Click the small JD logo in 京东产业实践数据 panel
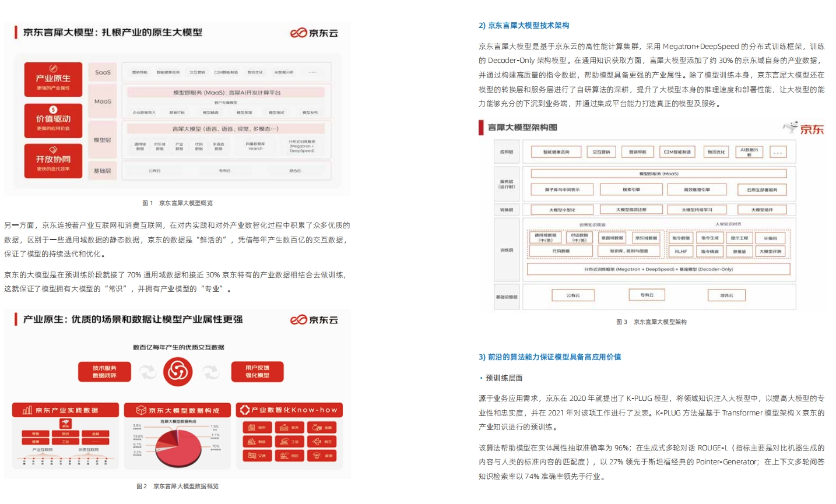Image resolution: width=836 pixels, height=504 pixels. pos(65,424)
